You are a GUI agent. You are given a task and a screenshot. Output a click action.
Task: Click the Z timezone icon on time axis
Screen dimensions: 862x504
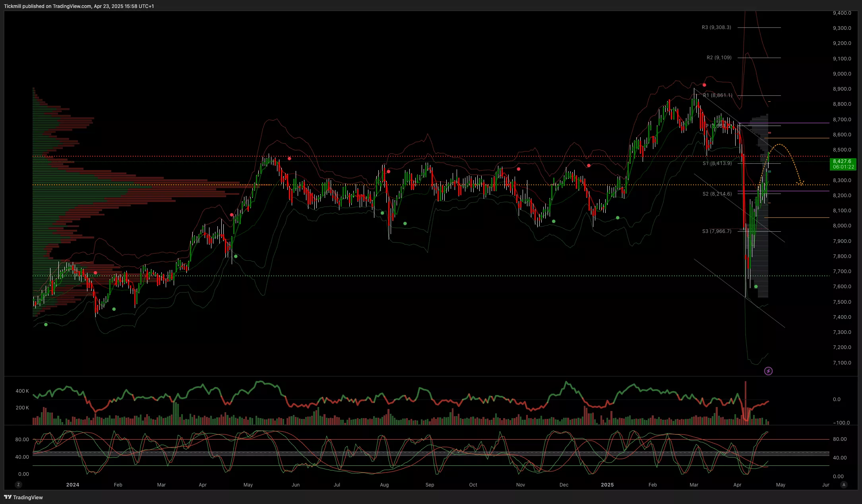click(18, 485)
